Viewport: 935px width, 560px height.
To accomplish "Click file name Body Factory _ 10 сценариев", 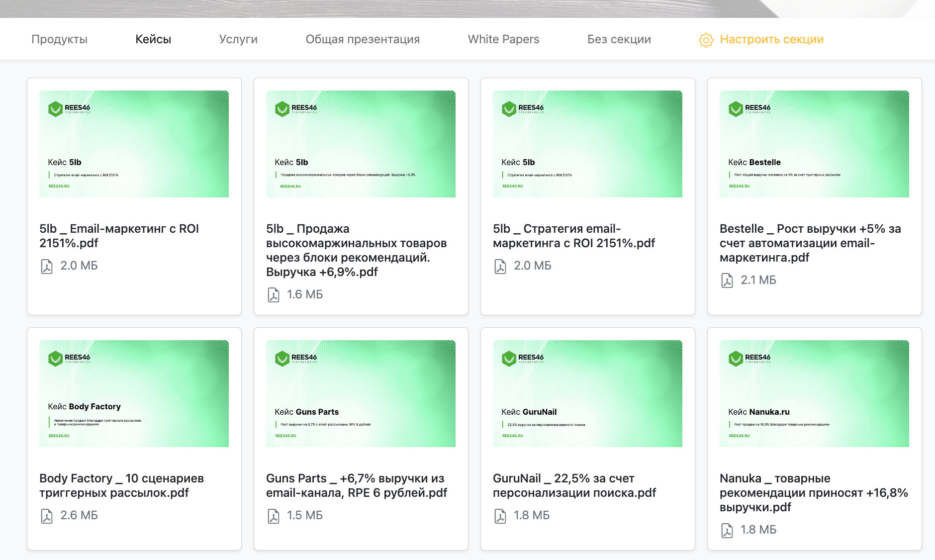I will [x=122, y=485].
